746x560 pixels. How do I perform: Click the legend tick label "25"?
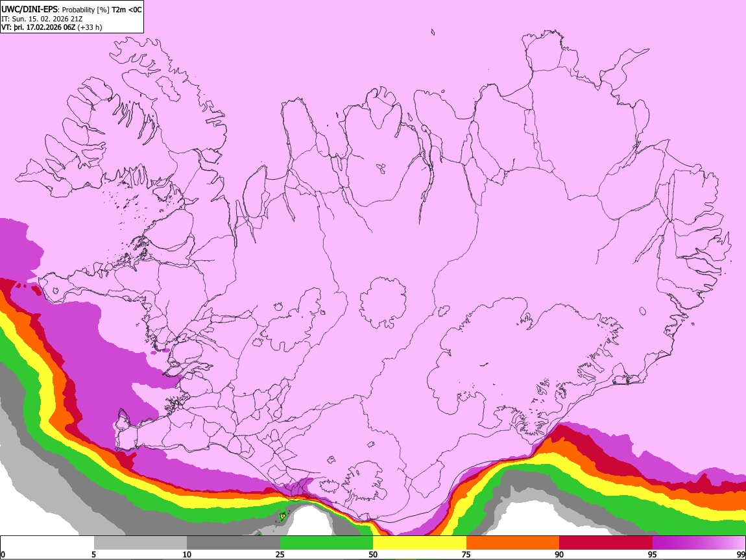point(280,555)
